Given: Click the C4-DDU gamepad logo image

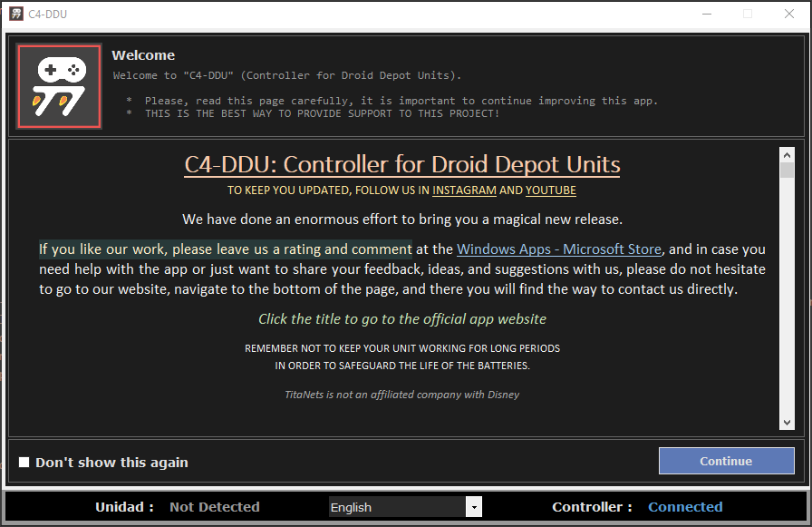Looking at the screenshot, I should pyautogui.click(x=59, y=86).
